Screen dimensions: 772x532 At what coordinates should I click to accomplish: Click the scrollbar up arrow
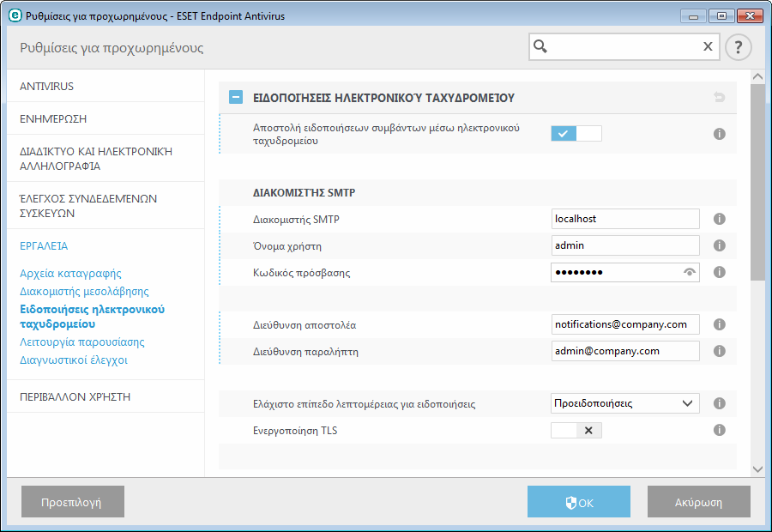pyautogui.click(x=757, y=76)
